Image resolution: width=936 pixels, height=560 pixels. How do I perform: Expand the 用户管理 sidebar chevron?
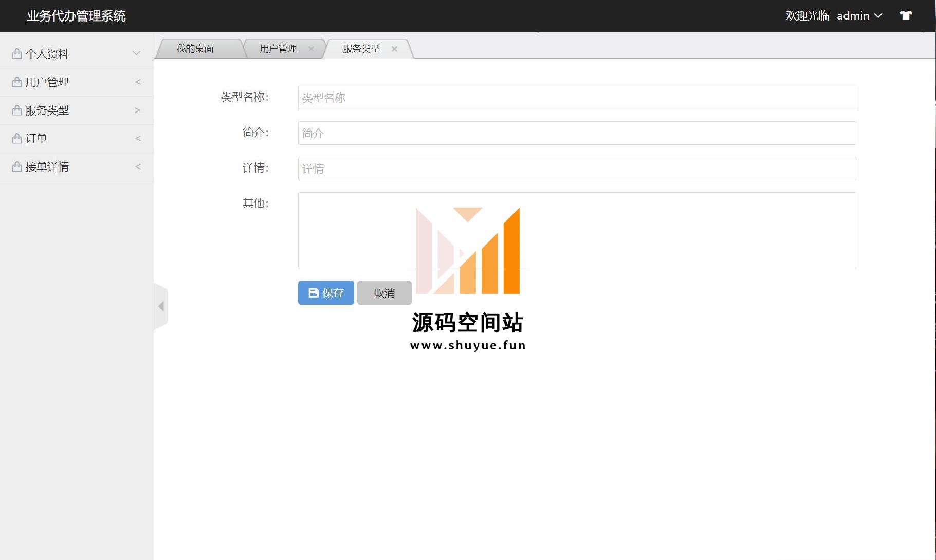click(x=138, y=82)
